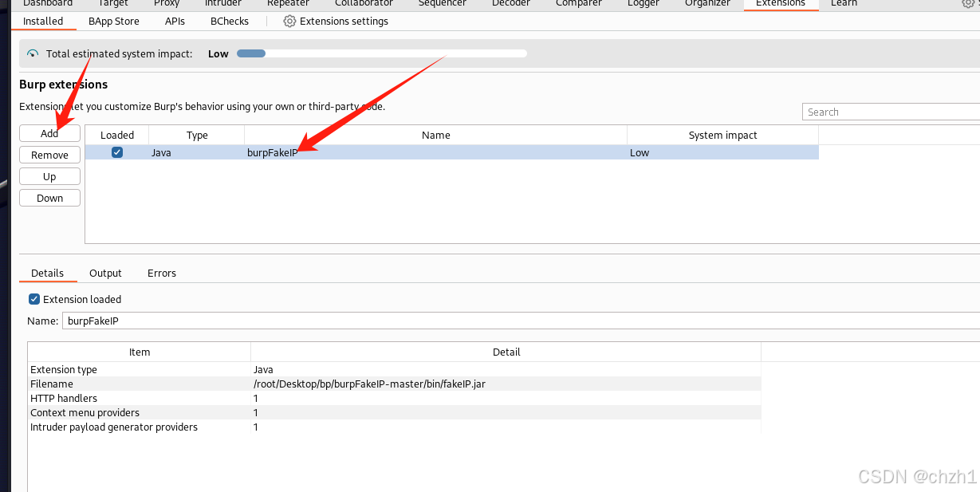Screen dimensions: 980x492
Task: Sort by the Type column header
Action: [197, 135]
